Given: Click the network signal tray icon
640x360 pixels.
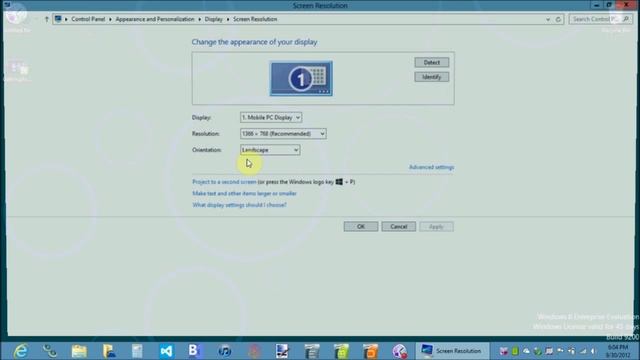Looking at the screenshot, I should 583,351.
